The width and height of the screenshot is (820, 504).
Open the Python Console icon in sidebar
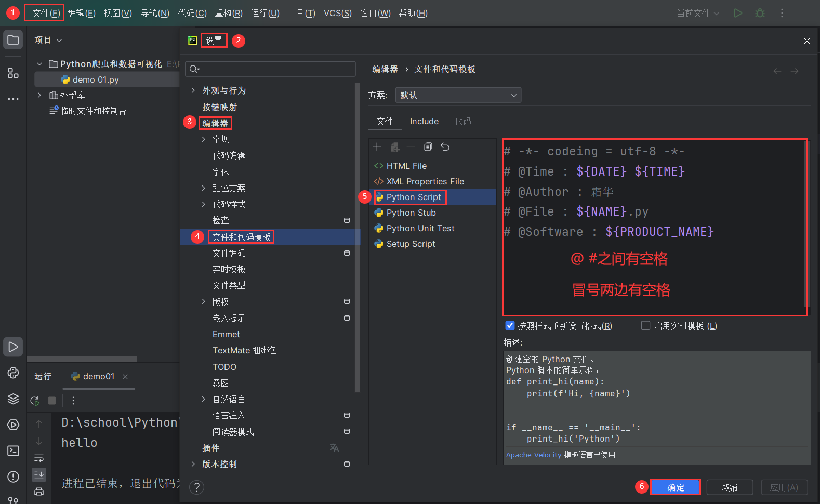(13, 373)
